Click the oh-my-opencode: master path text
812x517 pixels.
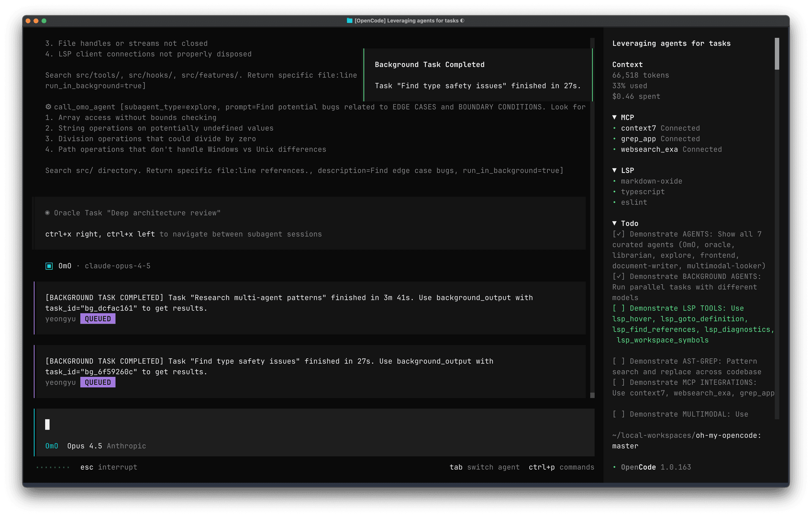pyautogui.click(x=687, y=440)
